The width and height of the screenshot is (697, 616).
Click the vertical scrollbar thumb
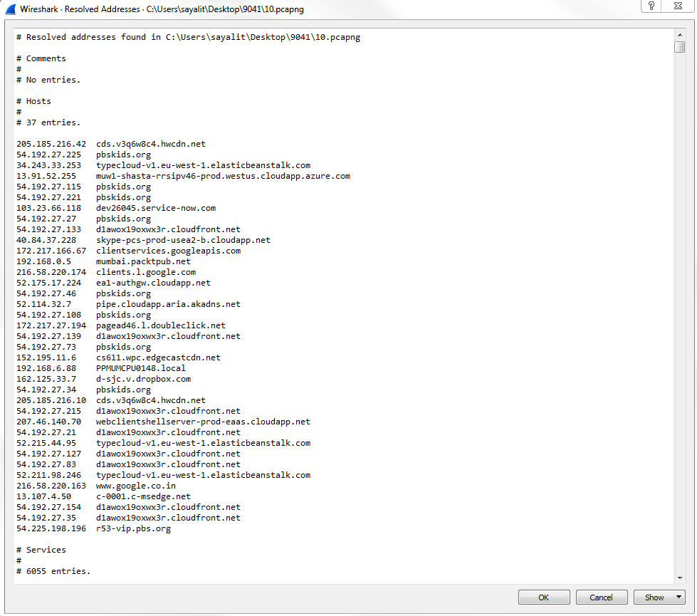point(680,47)
